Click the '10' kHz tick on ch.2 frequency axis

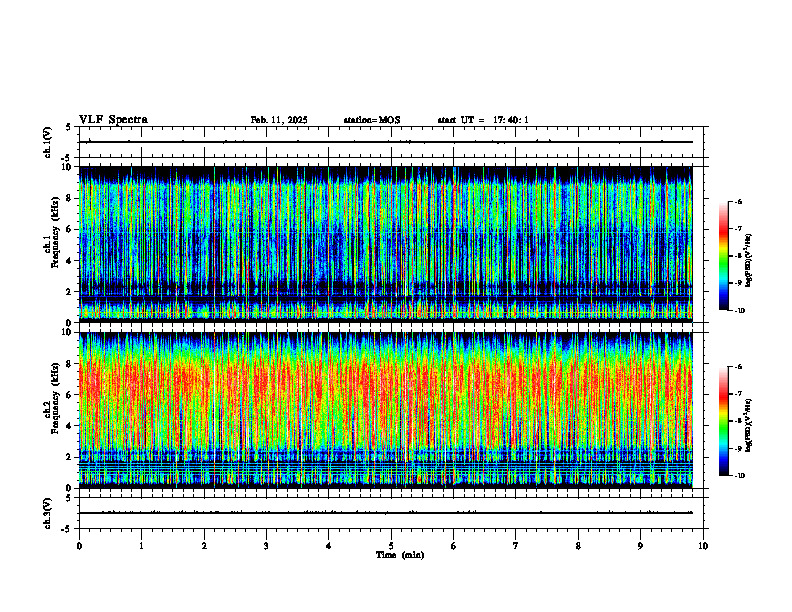click(69, 332)
